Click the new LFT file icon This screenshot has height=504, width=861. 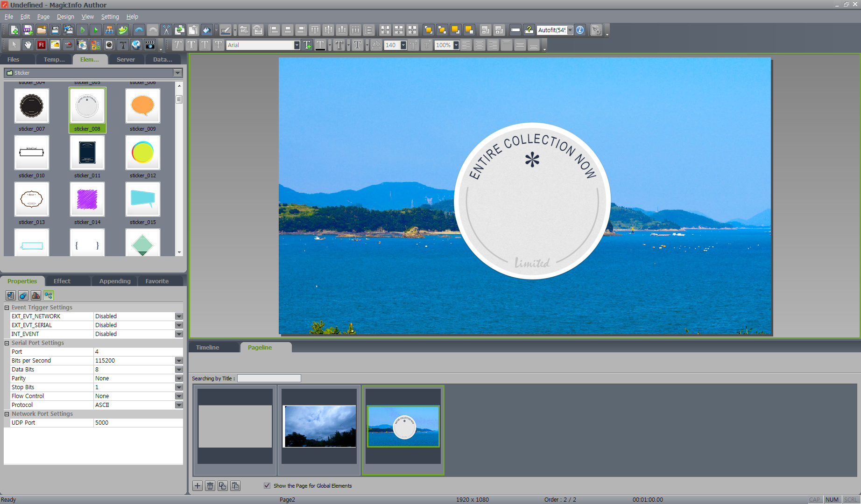coord(28,30)
